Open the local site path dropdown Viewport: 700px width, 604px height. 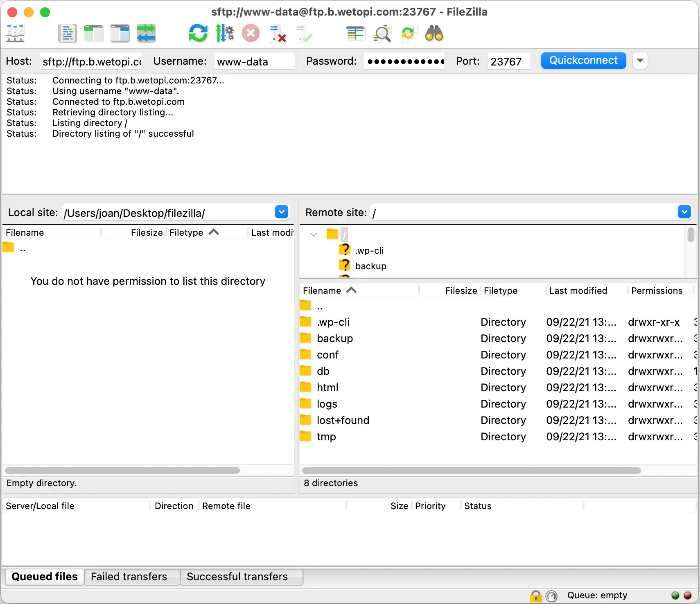(x=281, y=212)
